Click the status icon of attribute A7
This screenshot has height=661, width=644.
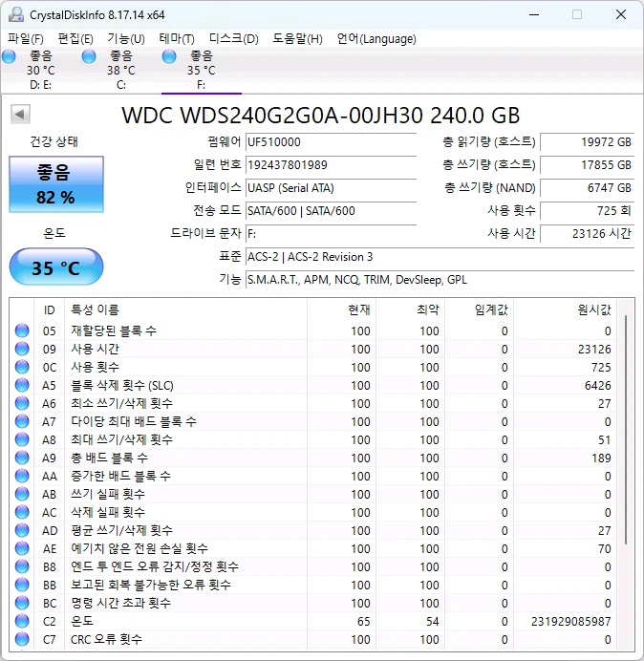point(22,421)
